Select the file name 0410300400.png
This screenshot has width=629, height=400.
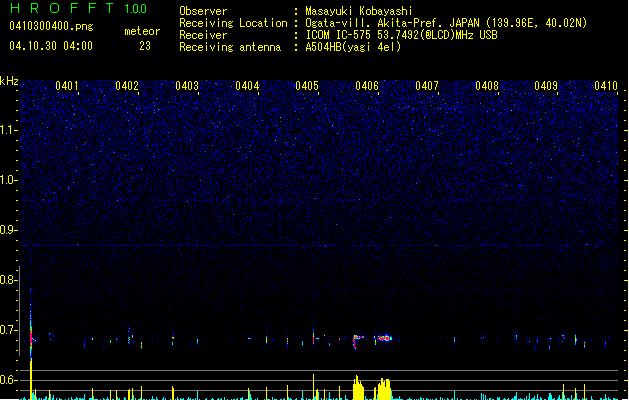[x=51, y=27]
